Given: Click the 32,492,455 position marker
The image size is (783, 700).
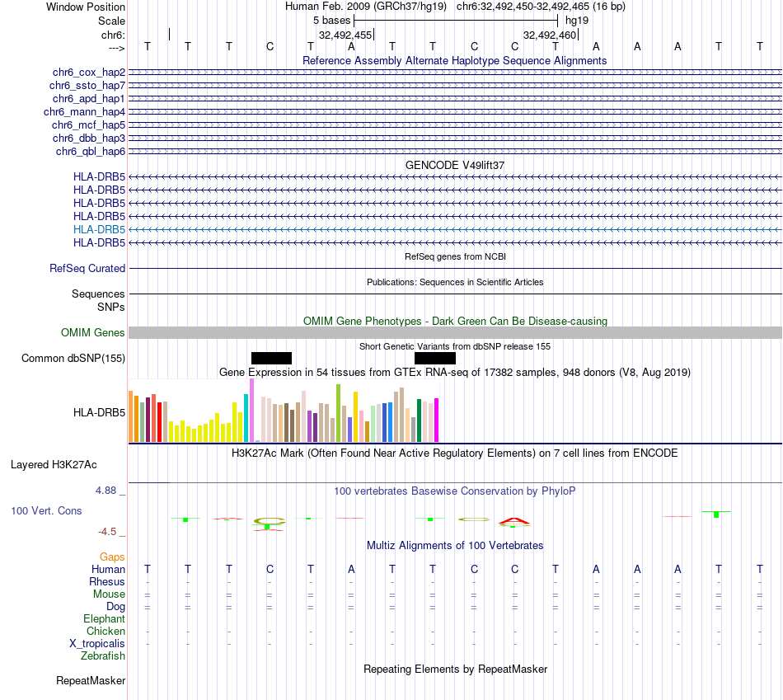Looking at the screenshot, I should coord(346,35).
